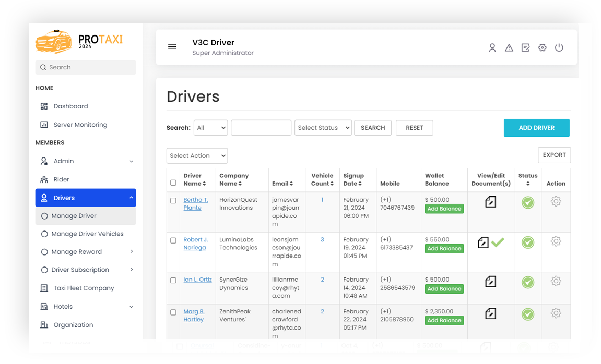This screenshot has width=601, height=364.
Task: Click email cell lillianrmccoy@rhyta.com
Action: pyautogui.click(x=286, y=288)
